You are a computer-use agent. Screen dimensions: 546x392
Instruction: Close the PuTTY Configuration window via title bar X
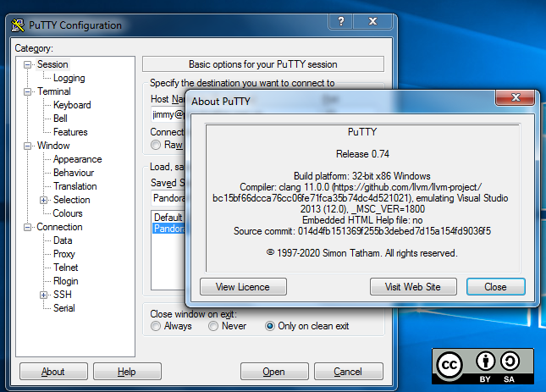pyautogui.click(x=373, y=21)
